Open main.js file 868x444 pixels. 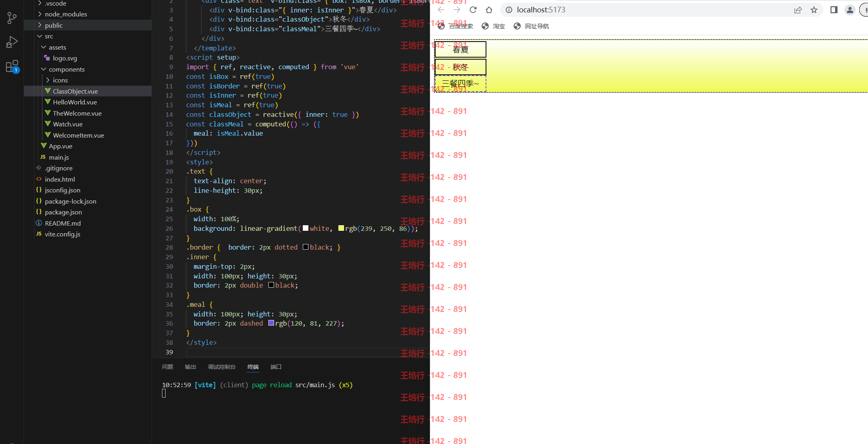click(x=88, y=157)
